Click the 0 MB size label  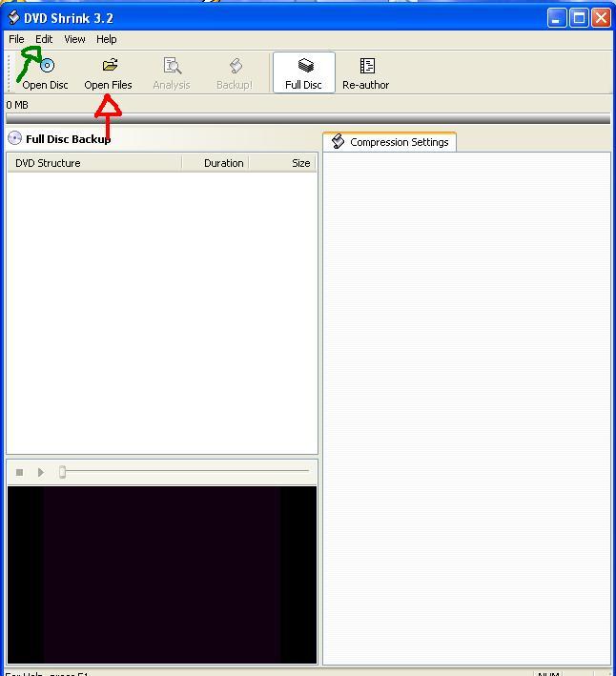tap(17, 105)
